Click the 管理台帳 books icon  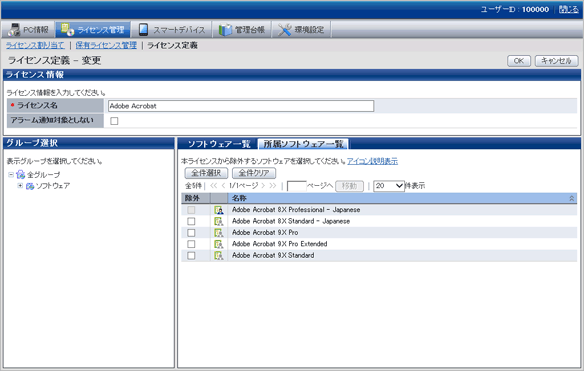pyautogui.click(x=225, y=29)
